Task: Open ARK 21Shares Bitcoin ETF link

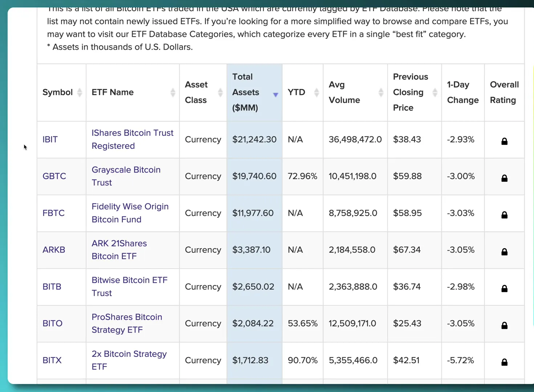Action: [x=119, y=250]
